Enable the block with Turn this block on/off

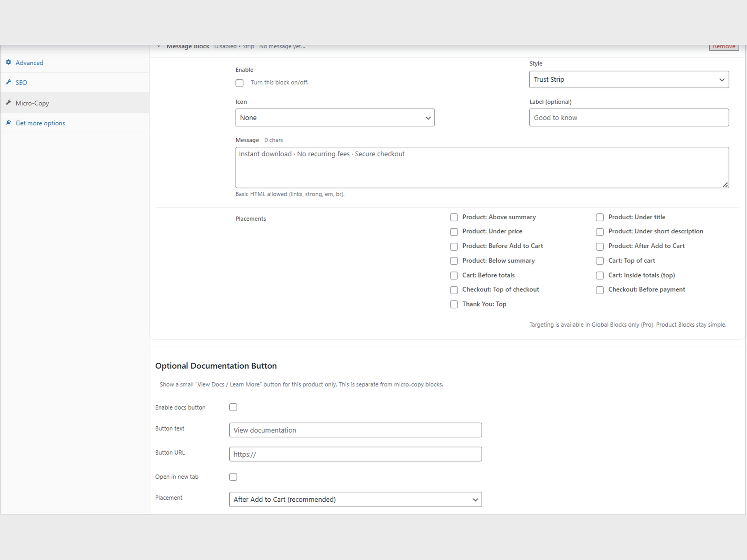click(x=240, y=83)
